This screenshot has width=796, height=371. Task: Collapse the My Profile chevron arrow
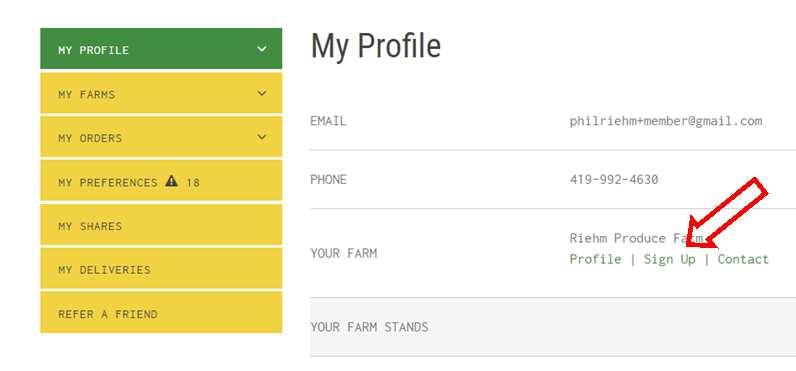tap(261, 49)
